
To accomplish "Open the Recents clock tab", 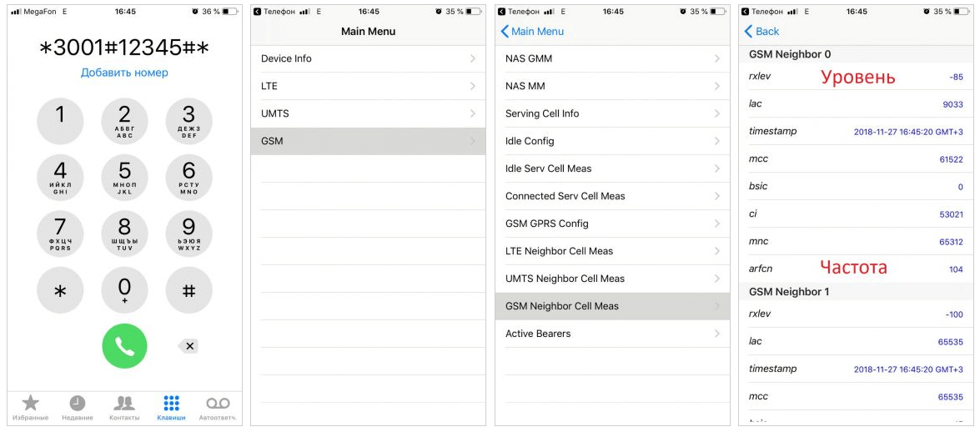I will 77,403.
